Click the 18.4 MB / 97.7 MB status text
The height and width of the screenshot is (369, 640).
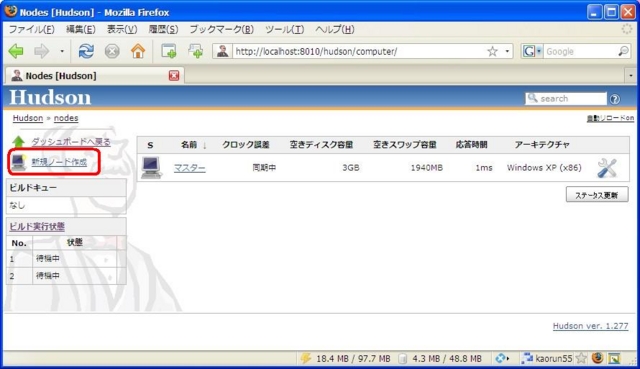click(x=353, y=358)
